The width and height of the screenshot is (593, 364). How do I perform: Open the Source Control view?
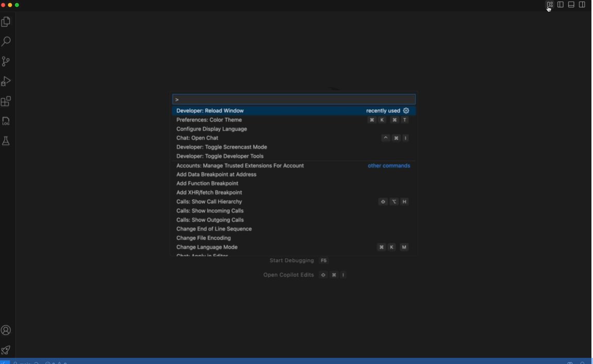[x=6, y=61]
